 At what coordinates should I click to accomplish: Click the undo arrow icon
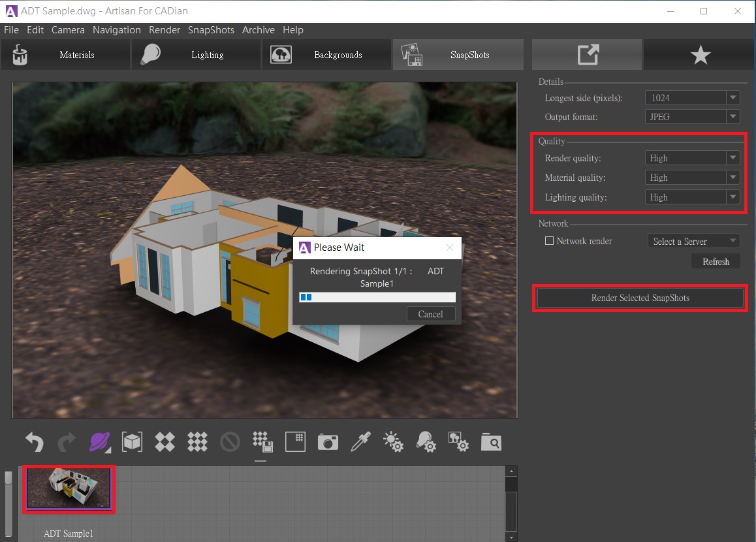35,443
